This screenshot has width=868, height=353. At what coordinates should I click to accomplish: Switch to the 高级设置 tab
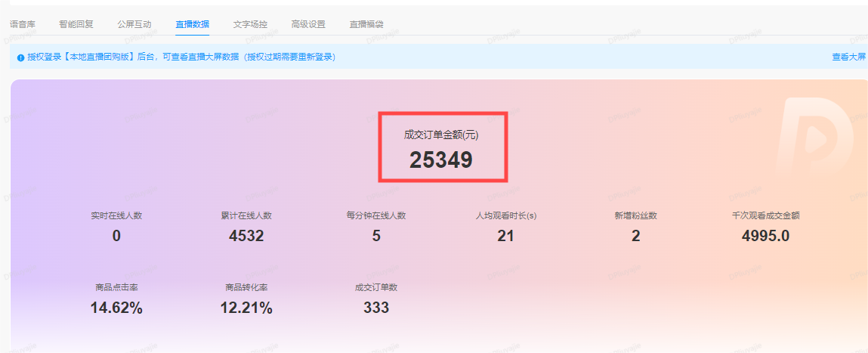[x=308, y=24]
